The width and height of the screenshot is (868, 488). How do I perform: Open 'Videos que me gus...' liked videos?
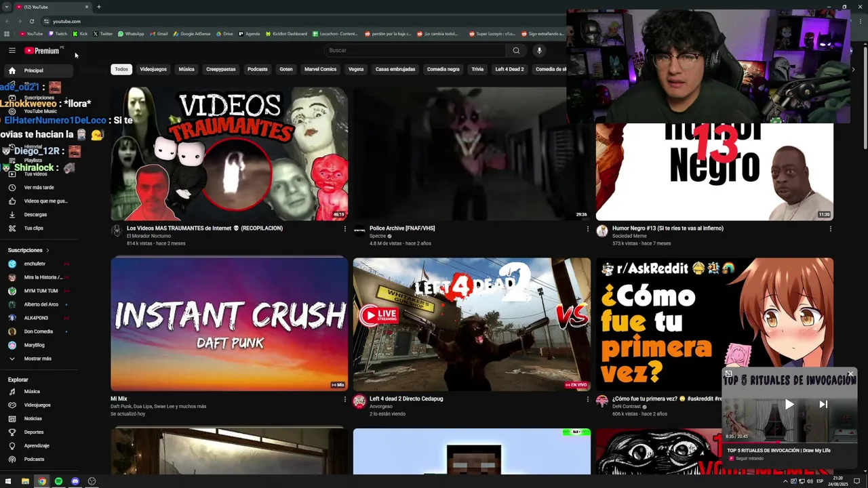point(39,201)
